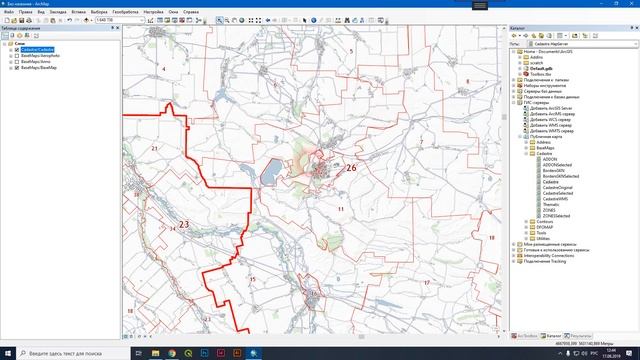The height and width of the screenshot is (360, 640).
Task: Open the Правка menu
Action: tap(25, 12)
